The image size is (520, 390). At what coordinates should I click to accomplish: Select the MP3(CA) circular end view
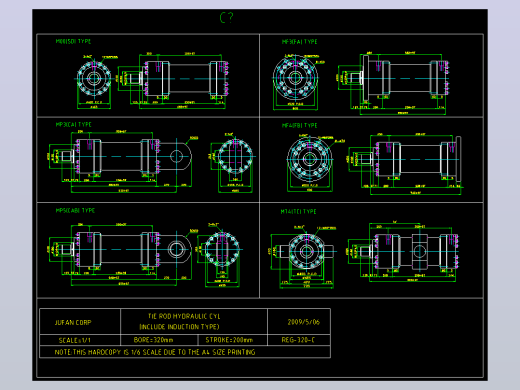pyautogui.click(x=235, y=156)
